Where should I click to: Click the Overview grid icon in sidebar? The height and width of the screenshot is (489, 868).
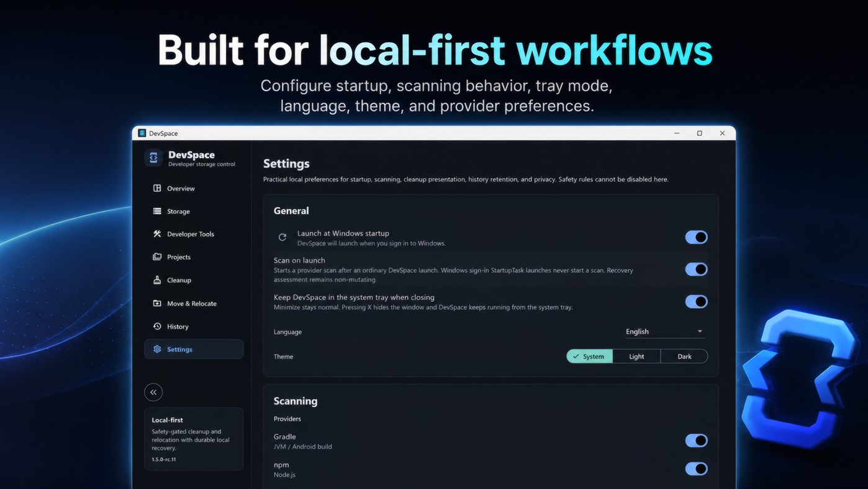pyautogui.click(x=157, y=188)
